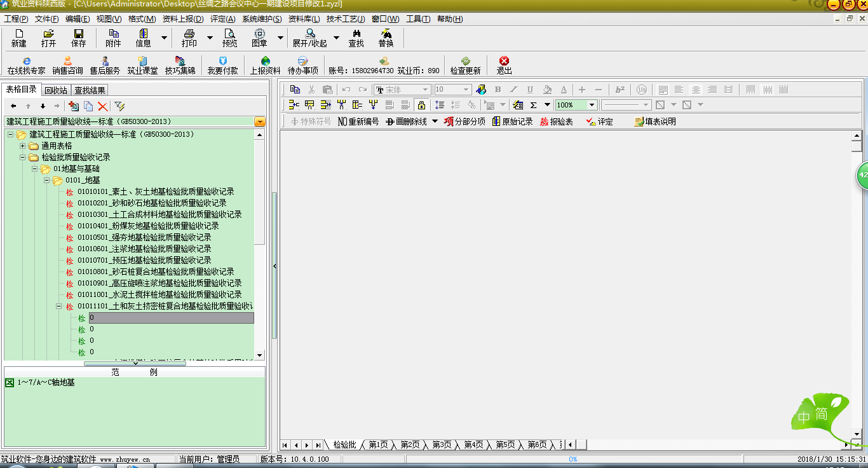Toggle bold formatting button
Image resolution: width=868 pixels, height=468 pixels.
(498, 90)
